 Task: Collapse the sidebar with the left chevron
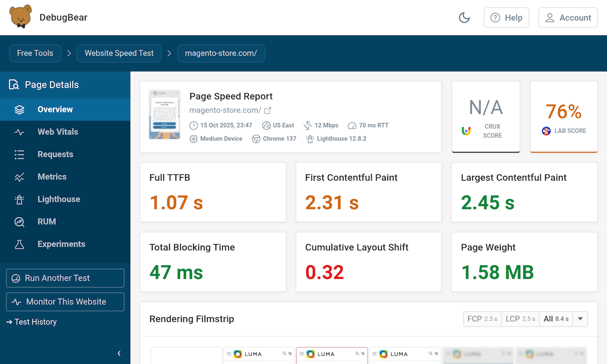[x=119, y=353]
